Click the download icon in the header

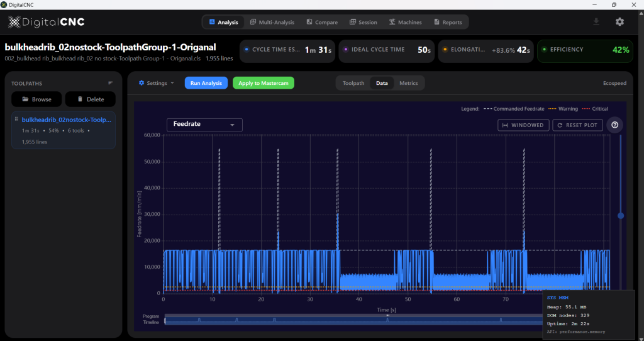coord(596,22)
